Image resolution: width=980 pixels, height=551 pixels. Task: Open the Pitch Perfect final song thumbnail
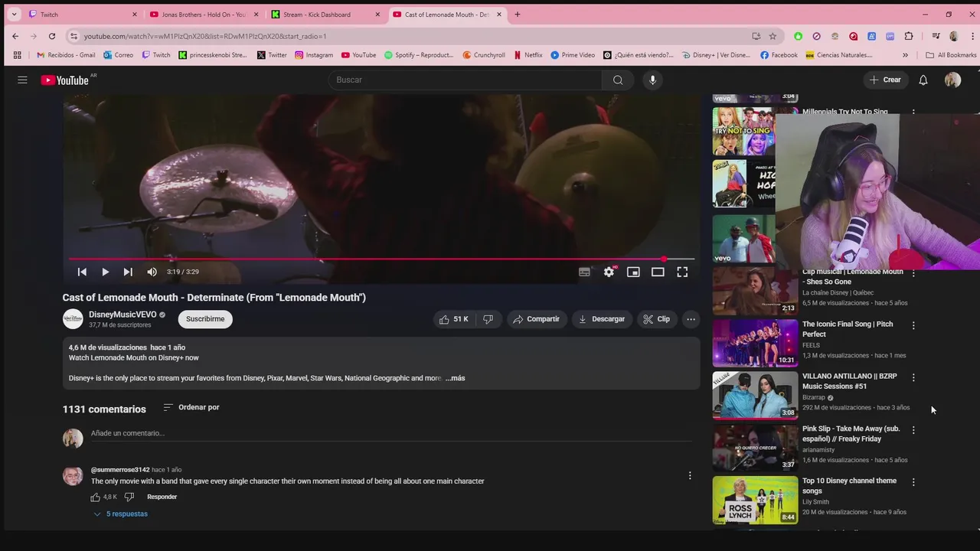[x=755, y=343]
